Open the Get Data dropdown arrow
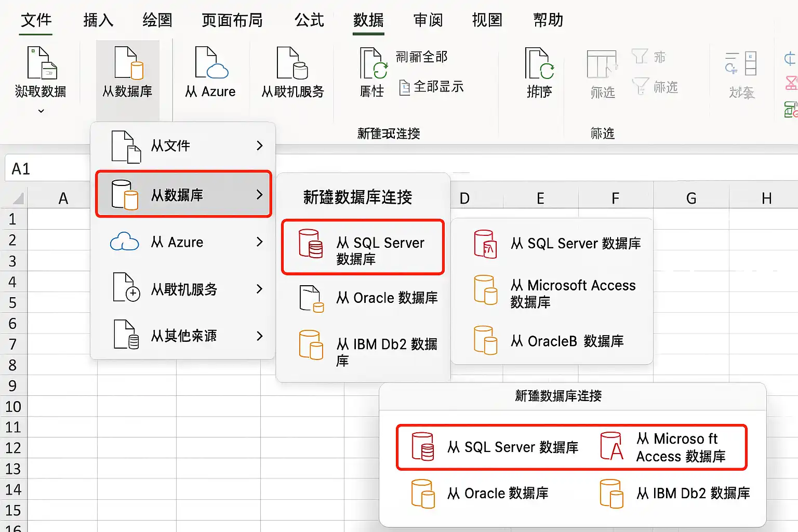The width and height of the screenshot is (798, 532). point(41,111)
